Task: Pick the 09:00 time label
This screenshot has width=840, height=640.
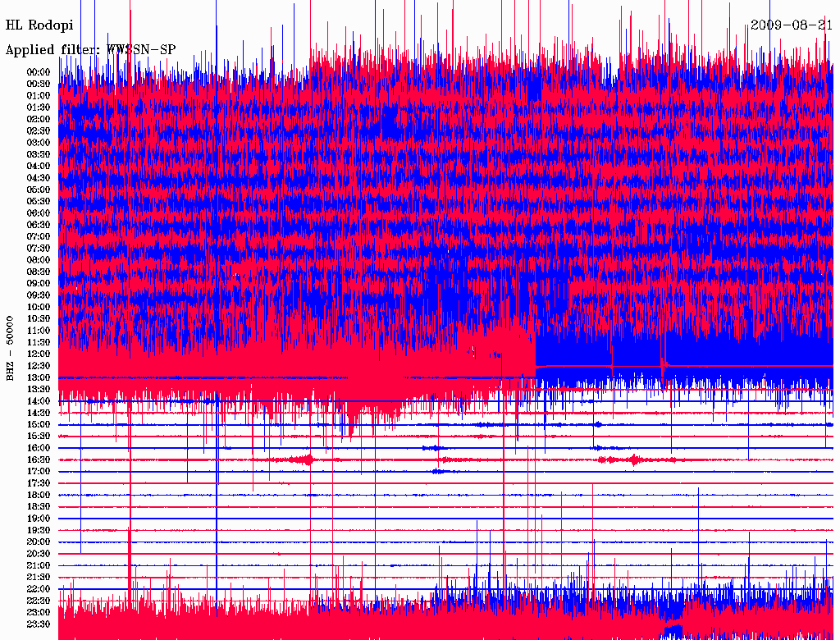Action: (39, 283)
